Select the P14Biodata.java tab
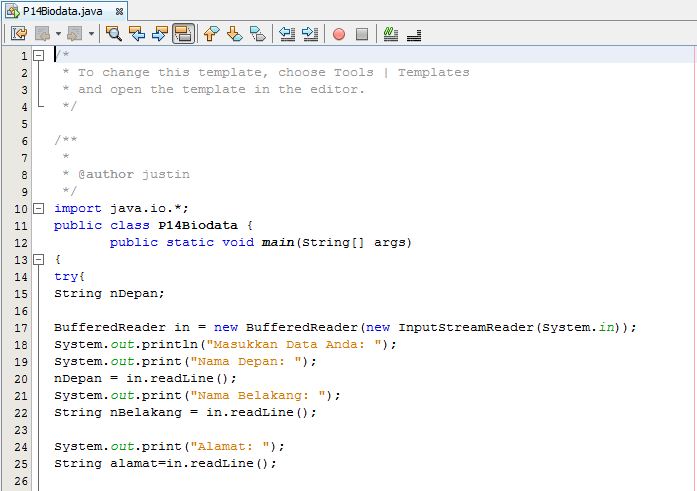 pos(65,11)
